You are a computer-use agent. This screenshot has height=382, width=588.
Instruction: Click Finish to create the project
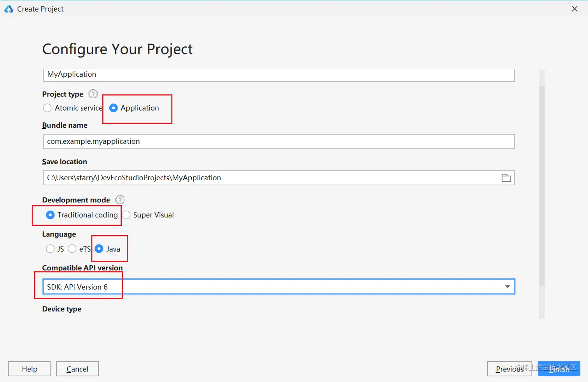(x=559, y=369)
